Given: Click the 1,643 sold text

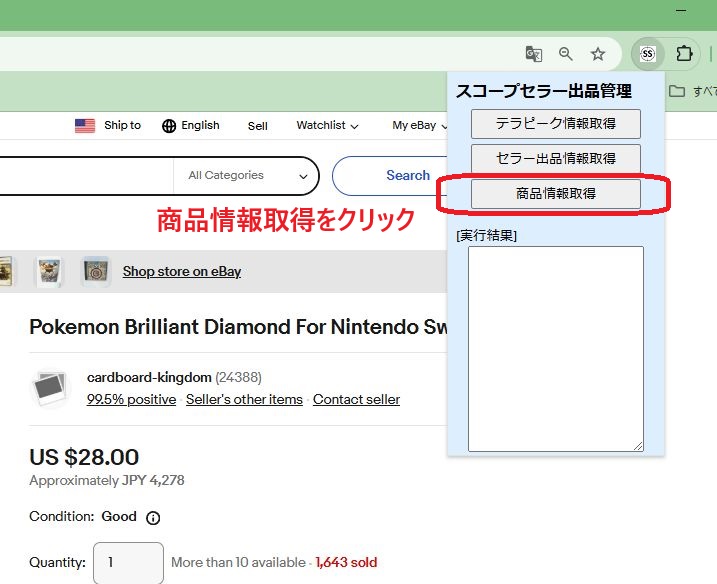Looking at the screenshot, I should coord(346,562).
